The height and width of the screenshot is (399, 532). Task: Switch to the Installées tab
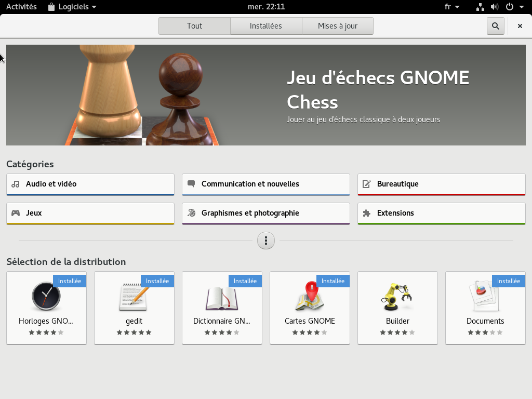(266, 26)
